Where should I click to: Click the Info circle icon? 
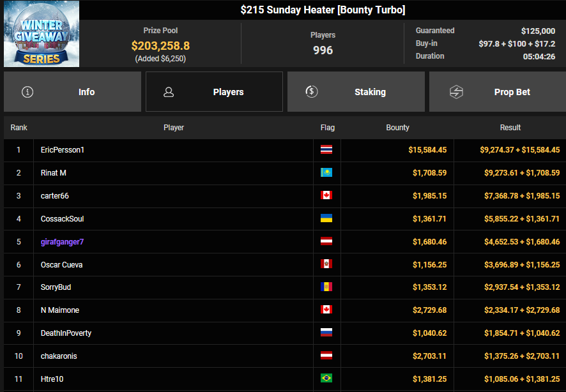27,92
